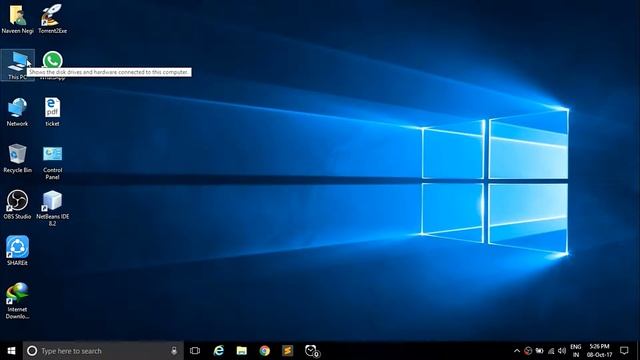This screenshot has width=640, height=360.
Task: Select the Torrent2Exe desktop shortcut
Action: tap(52, 19)
